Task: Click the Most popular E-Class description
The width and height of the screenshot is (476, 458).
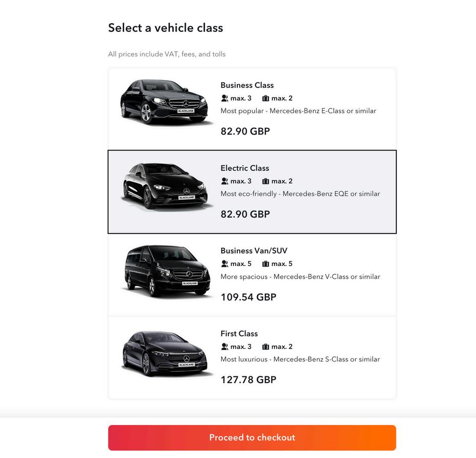Action: tap(298, 111)
